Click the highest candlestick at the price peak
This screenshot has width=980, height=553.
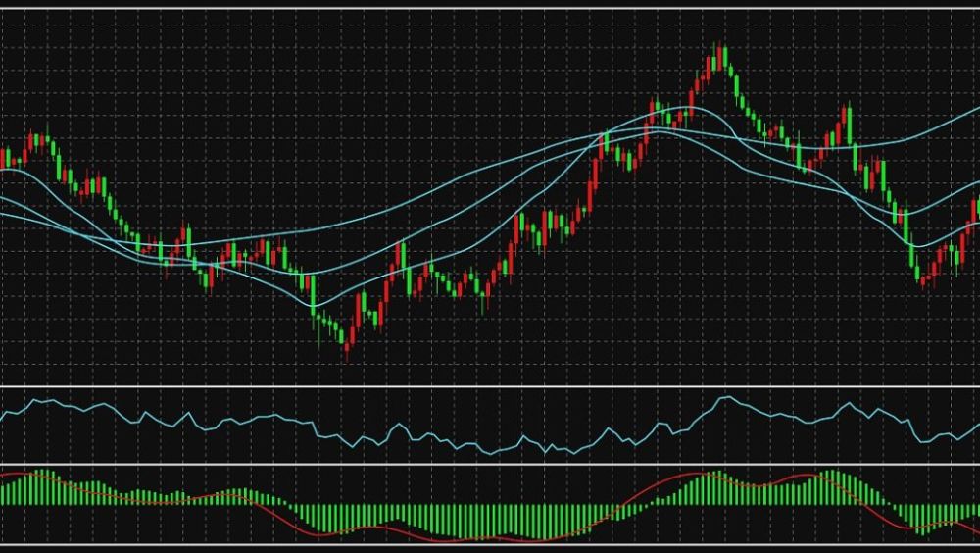pyautogui.click(x=721, y=57)
